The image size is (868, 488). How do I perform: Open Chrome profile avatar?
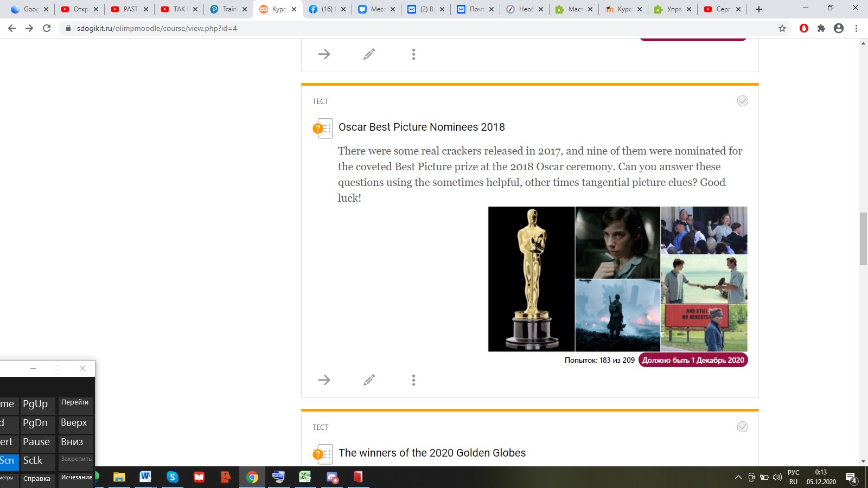(839, 28)
